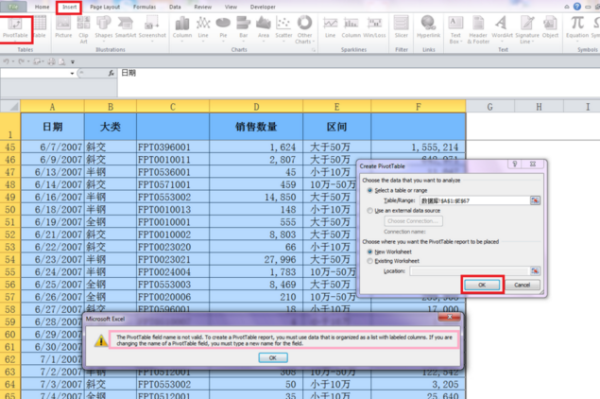Cancel the Create PivotTable dialog
Screen dimensions: 600x399
(x=522, y=285)
